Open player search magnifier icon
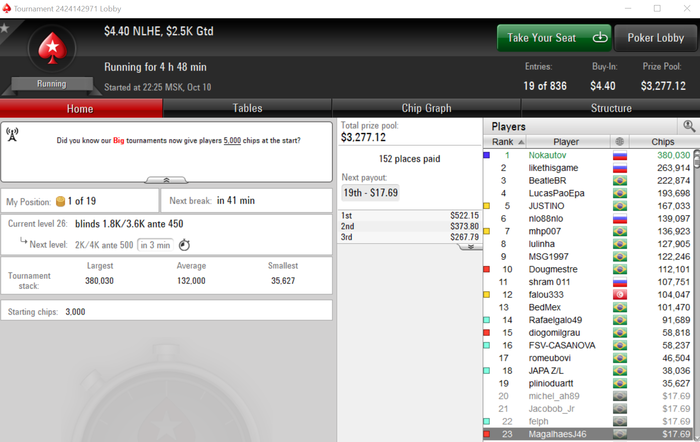 (689, 126)
